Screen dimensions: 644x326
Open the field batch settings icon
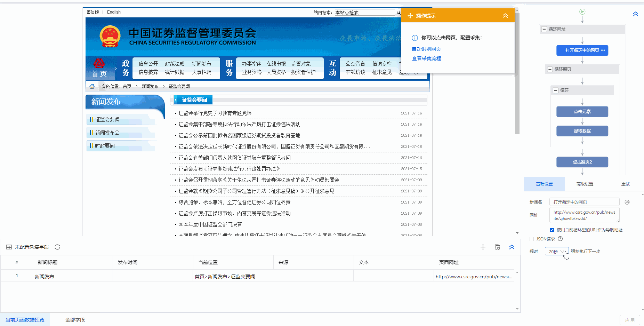click(x=497, y=247)
